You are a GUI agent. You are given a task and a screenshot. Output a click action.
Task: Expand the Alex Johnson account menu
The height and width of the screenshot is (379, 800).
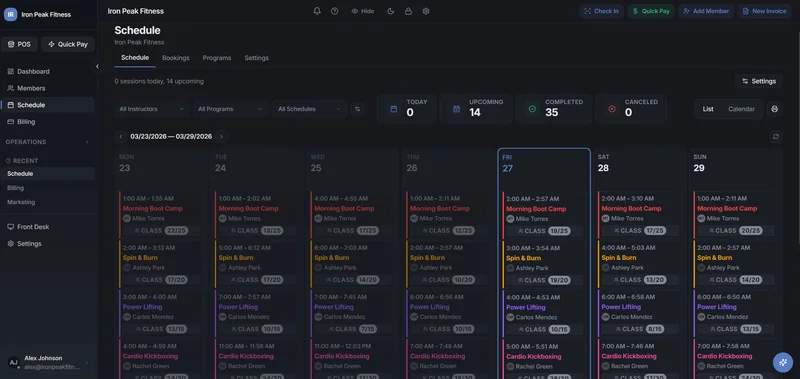click(x=47, y=362)
